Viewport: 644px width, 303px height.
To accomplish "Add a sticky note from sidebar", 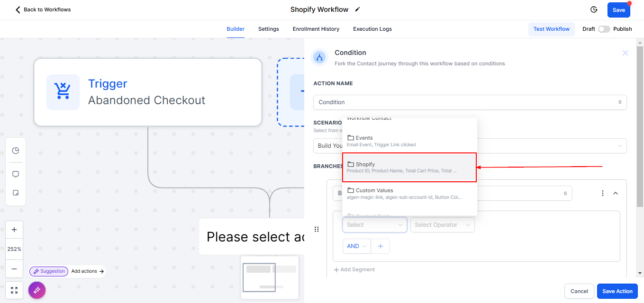I will point(16,193).
